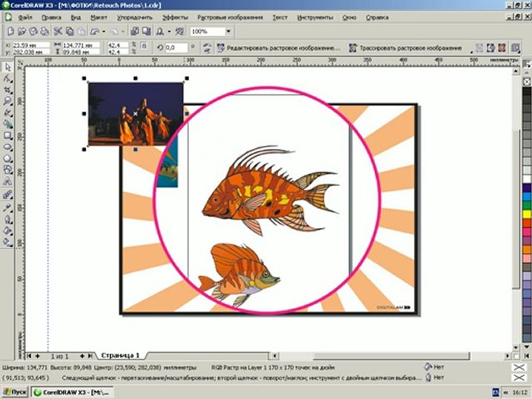The height and width of the screenshot is (399, 532).
Task: Choose the Rectangle tool
Action: tap(7, 136)
